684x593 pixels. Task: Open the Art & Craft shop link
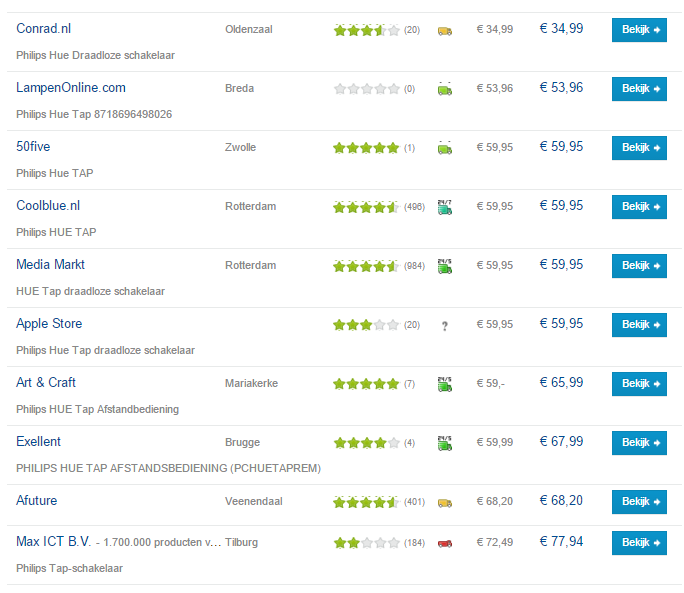pyautogui.click(x=46, y=383)
